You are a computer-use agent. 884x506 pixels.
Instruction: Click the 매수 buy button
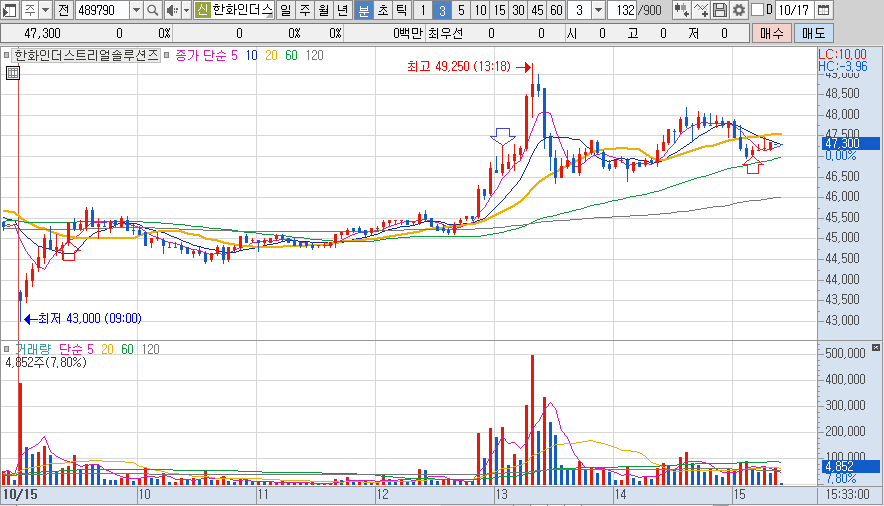click(772, 33)
